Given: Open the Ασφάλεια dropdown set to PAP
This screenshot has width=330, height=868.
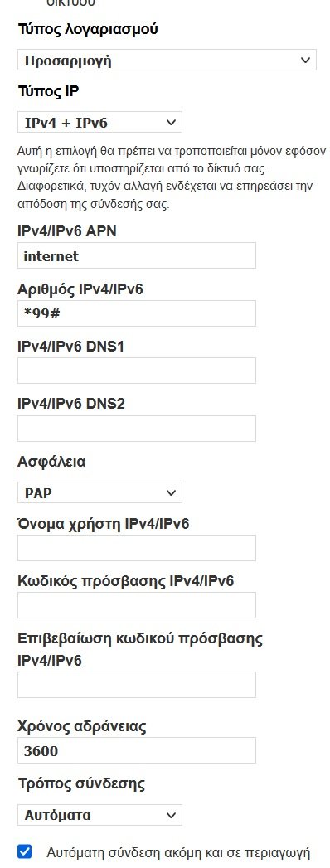Looking at the screenshot, I should click(99, 492).
